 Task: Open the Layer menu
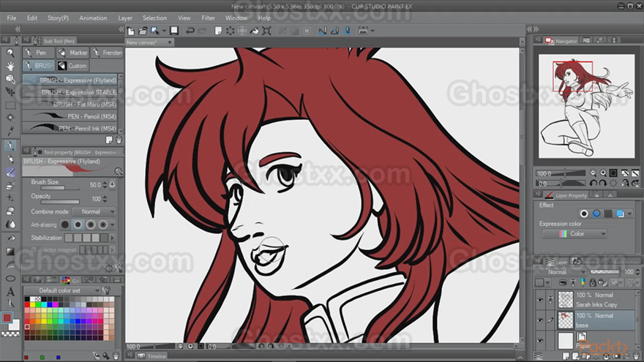pos(125,18)
